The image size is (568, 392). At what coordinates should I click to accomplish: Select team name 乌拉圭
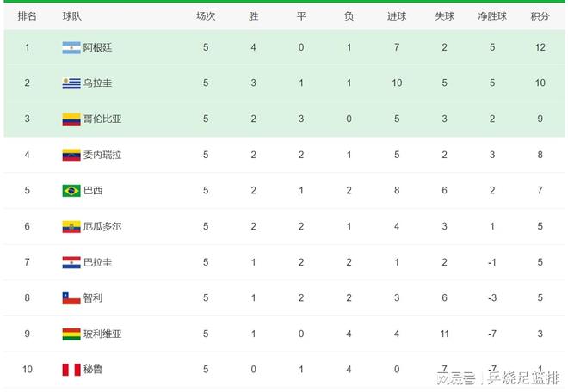[97, 83]
